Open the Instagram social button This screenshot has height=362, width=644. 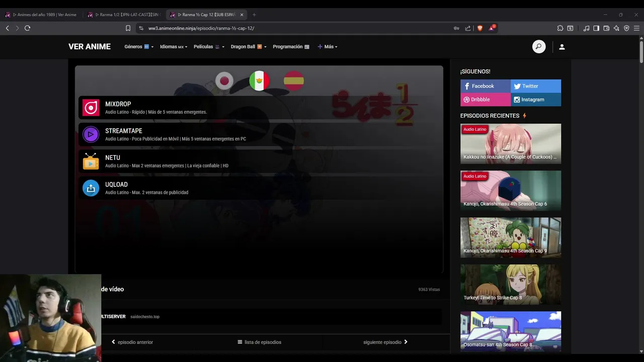point(536,100)
